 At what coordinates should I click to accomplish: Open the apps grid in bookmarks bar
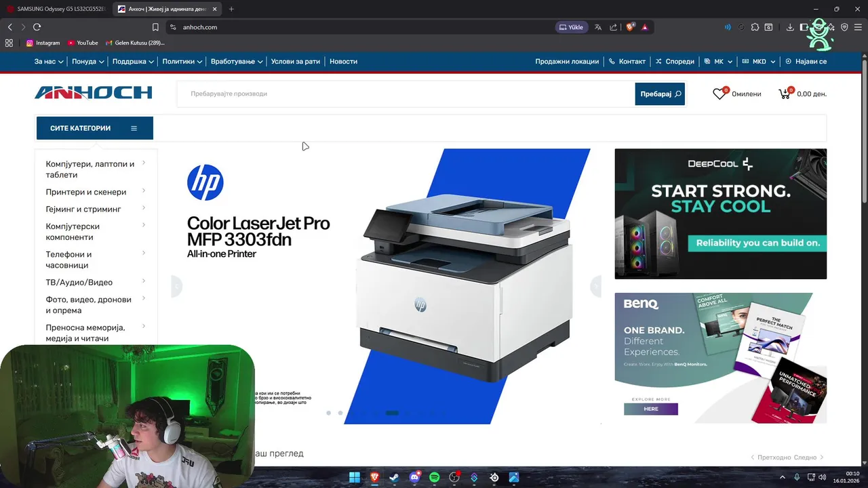(9, 43)
